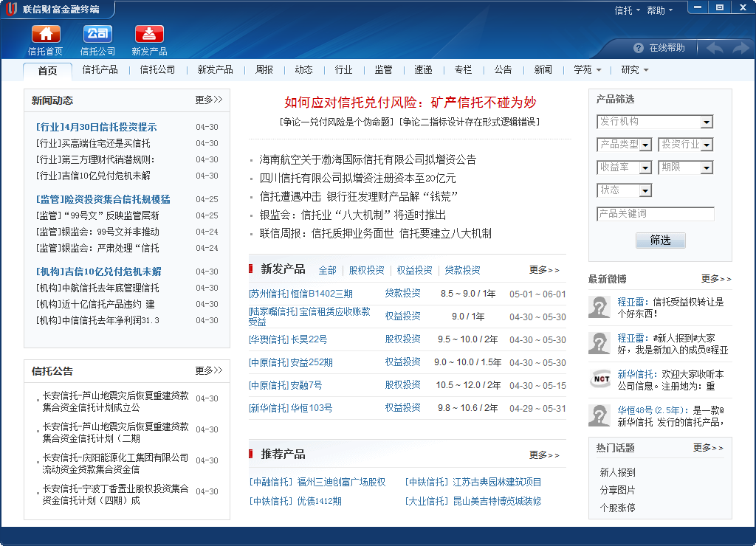Expand the 期限 dropdown
The image size is (756, 546).
(x=707, y=167)
